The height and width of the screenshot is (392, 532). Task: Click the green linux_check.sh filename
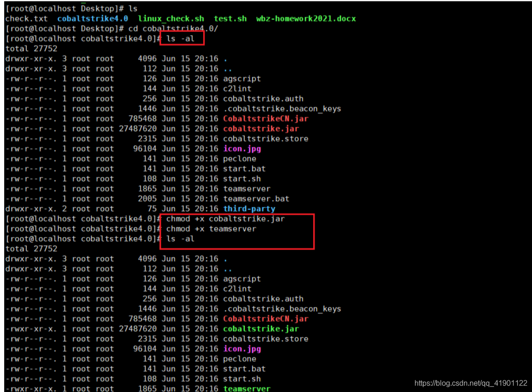[171, 19]
